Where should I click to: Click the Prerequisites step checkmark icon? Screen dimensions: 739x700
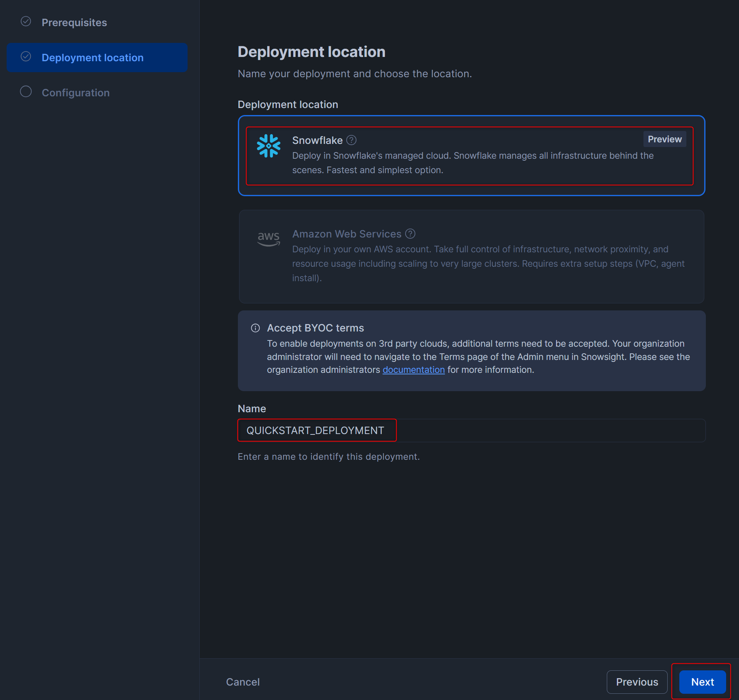tap(26, 22)
